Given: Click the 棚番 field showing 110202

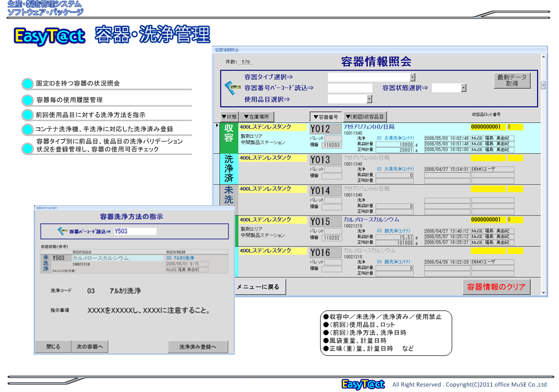Looking at the screenshot, I should (x=332, y=238).
